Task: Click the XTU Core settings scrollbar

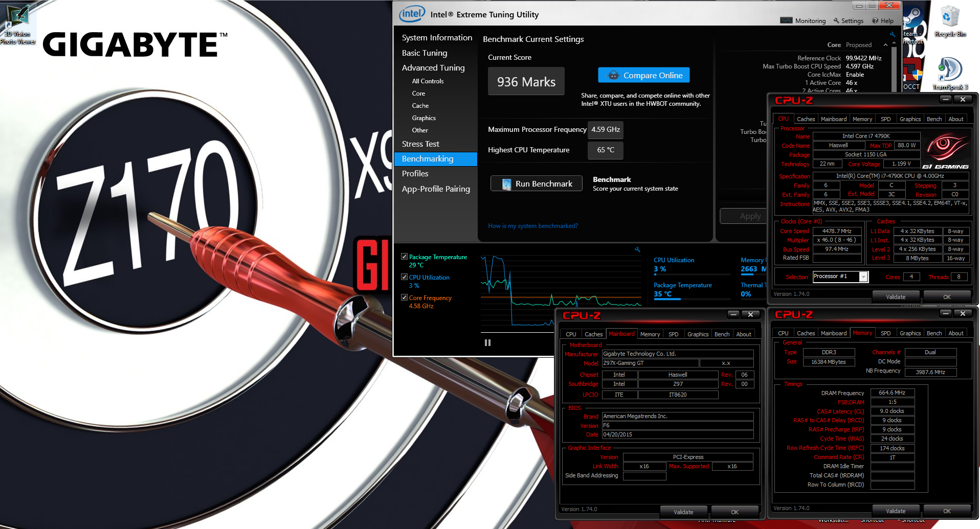Action: [x=894, y=69]
